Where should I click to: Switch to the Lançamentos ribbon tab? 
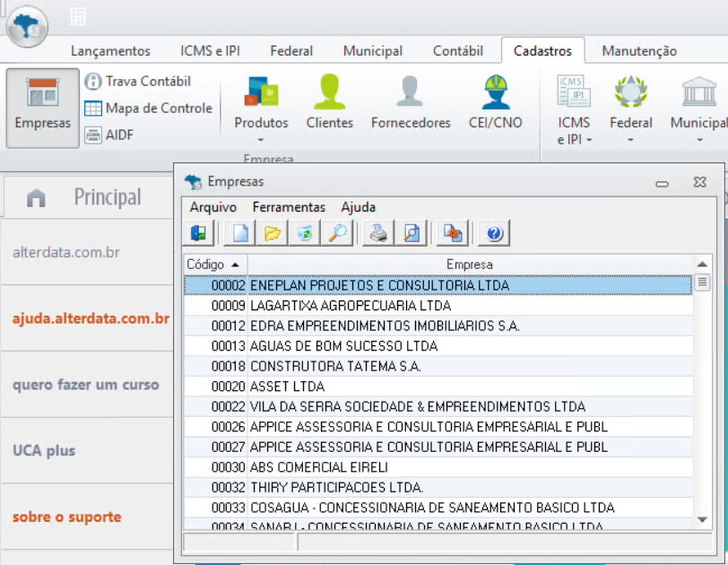click(110, 51)
